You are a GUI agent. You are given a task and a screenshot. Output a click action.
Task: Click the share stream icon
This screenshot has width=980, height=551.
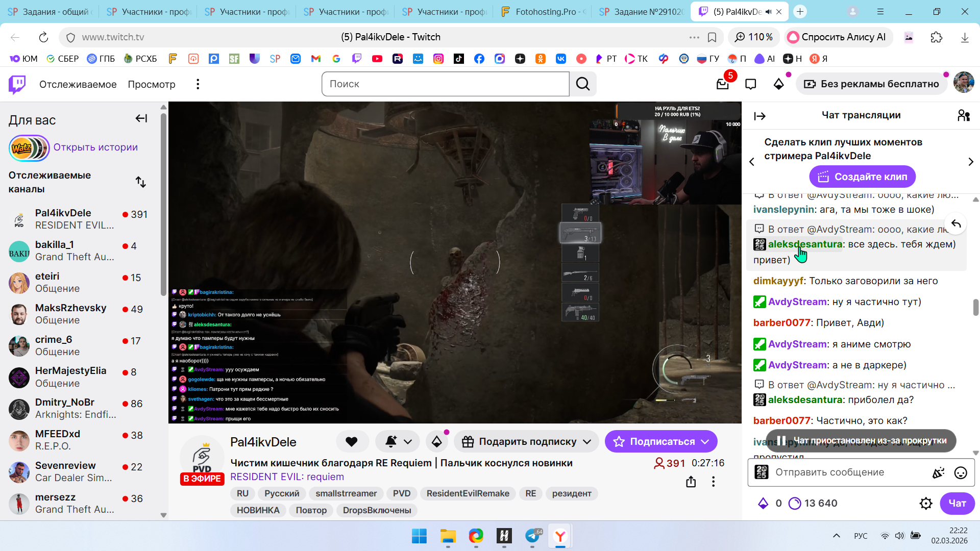[x=691, y=482]
